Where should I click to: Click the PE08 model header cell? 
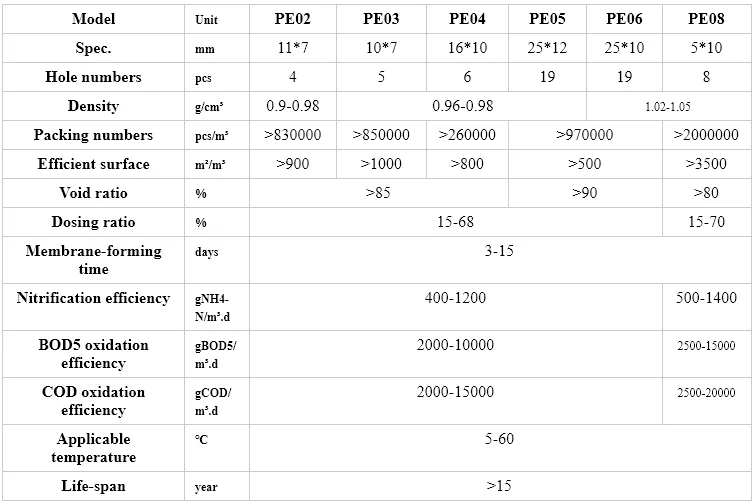(706, 19)
